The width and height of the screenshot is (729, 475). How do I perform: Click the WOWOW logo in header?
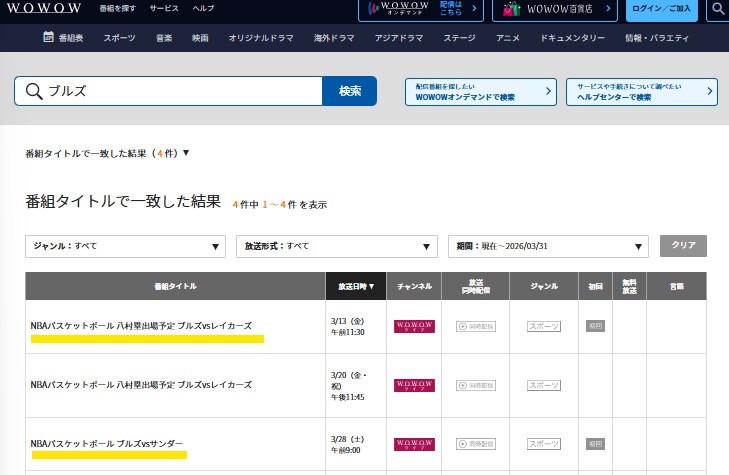pyautogui.click(x=44, y=8)
